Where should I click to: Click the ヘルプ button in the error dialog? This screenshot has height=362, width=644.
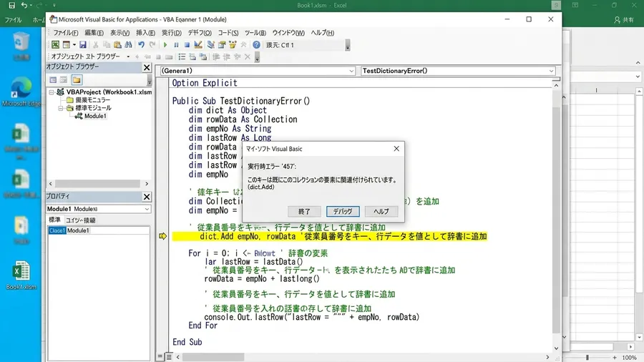click(x=381, y=211)
